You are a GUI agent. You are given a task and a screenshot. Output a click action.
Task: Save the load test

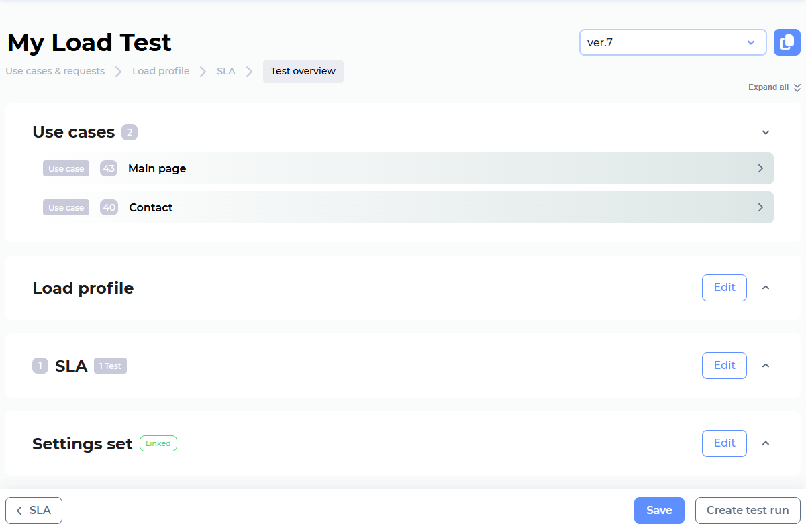click(x=658, y=511)
